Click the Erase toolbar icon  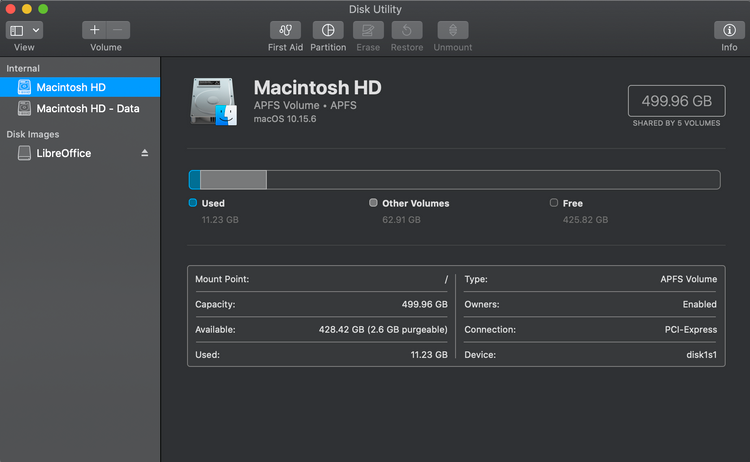coord(368,30)
